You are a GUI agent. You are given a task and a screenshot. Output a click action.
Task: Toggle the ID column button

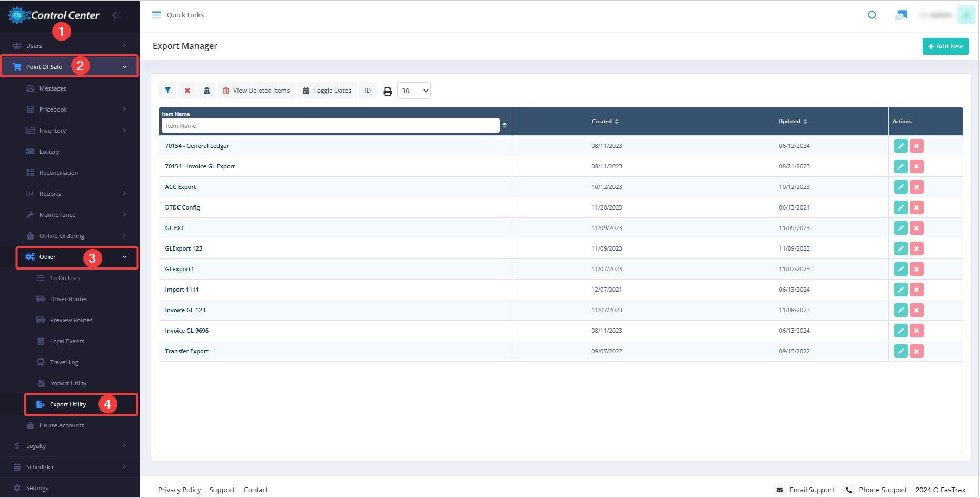pos(368,91)
